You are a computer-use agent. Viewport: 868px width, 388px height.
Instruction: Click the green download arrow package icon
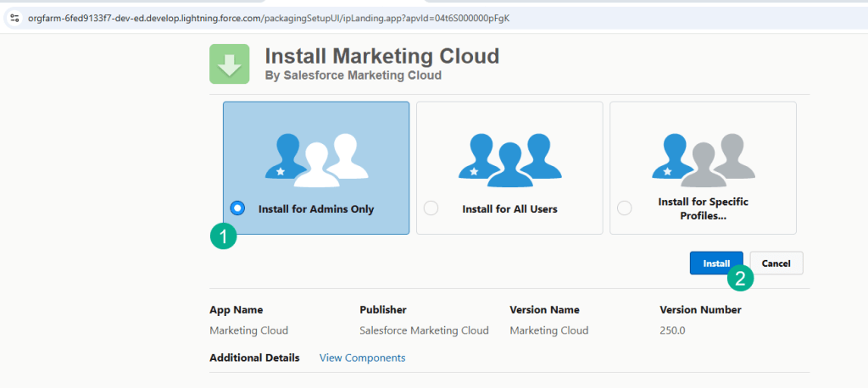tap(229, 64)
